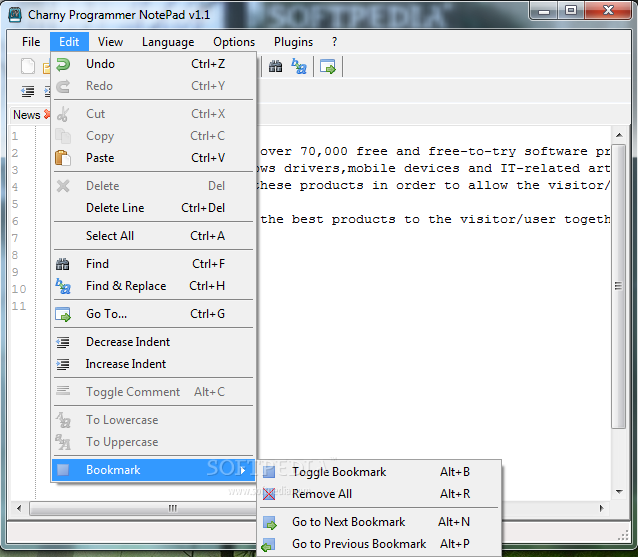Click the Paste clipboard icon in Edit menu
638x557 pixels.
click(63, 158)
